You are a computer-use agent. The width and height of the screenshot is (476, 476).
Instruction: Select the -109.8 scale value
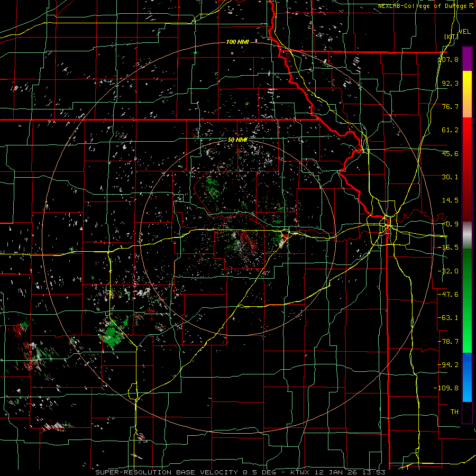point(446,388)
